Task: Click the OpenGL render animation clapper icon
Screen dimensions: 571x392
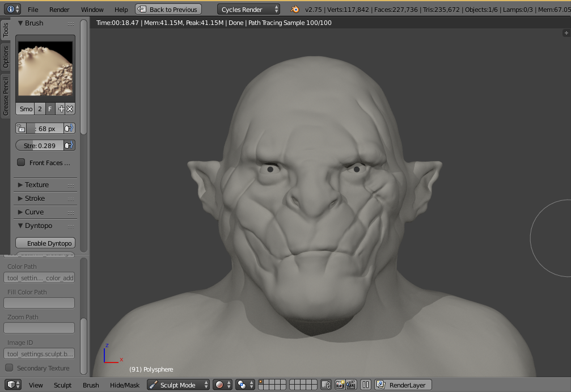Action: [350, 385]
